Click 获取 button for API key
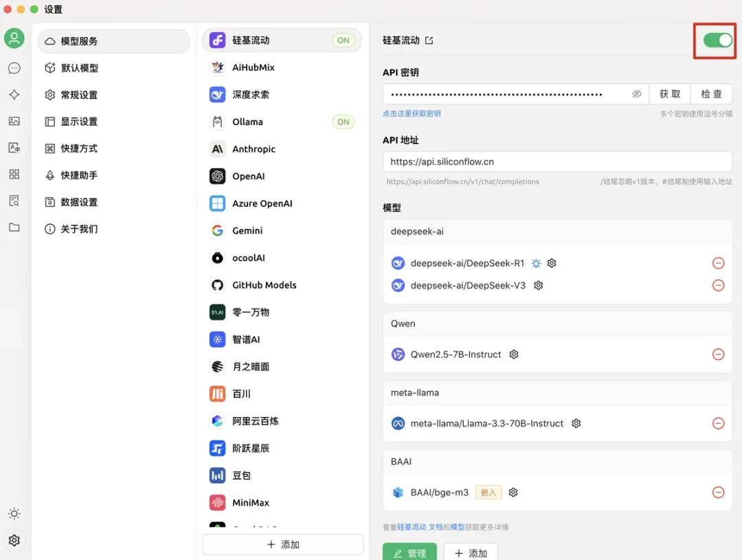The width and height of the screenshot is (742, 560). point(670,94)
